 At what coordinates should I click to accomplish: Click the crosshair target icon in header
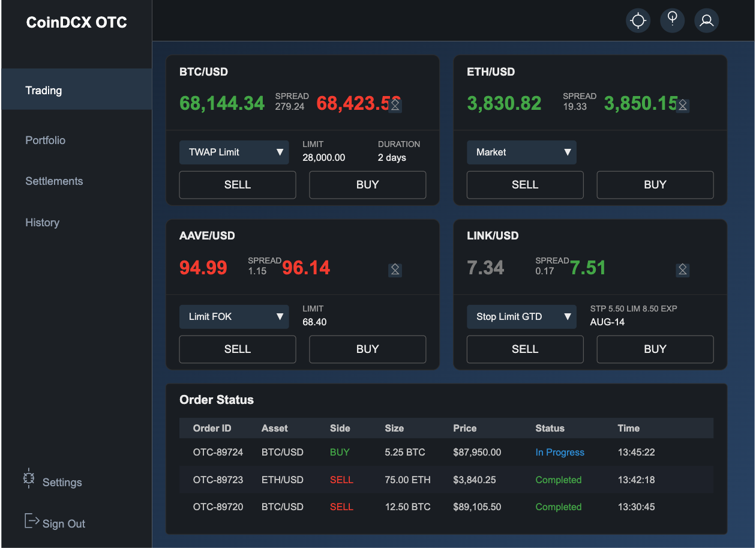coord(638,21)
